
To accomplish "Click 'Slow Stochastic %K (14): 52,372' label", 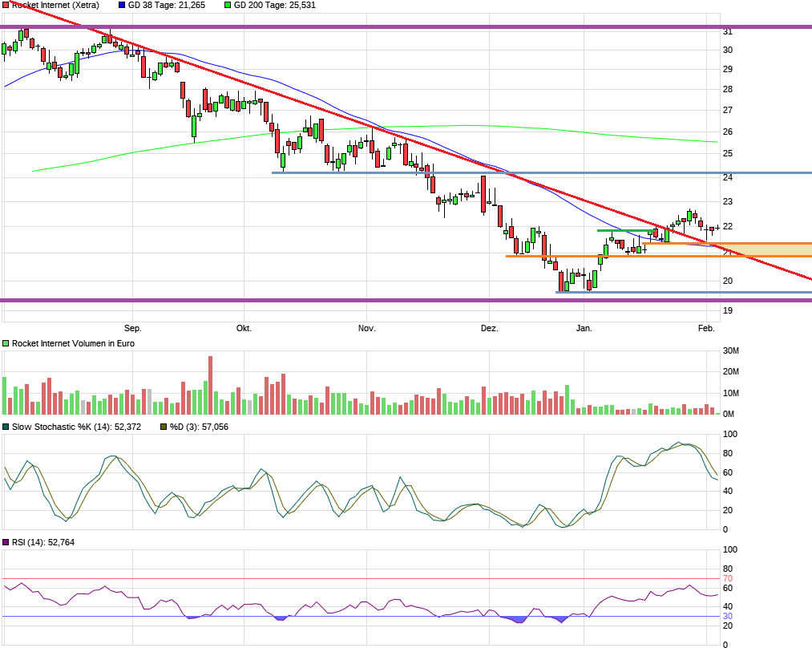I will click(x=77, y=427).
